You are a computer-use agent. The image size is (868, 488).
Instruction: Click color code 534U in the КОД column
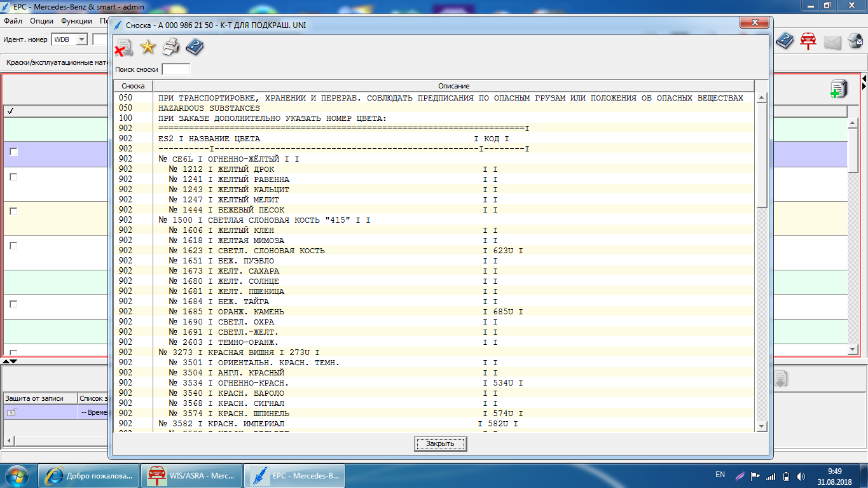(503, 383)
